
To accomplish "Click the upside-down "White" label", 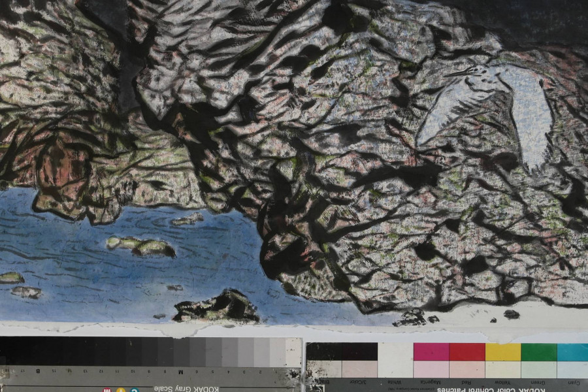I will [x=395, y=382].
